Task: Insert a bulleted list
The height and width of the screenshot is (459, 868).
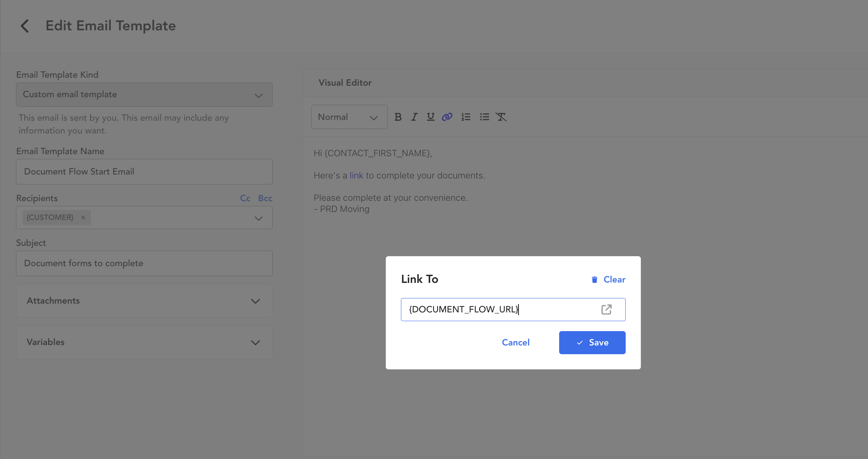Action: pos(484,117)
